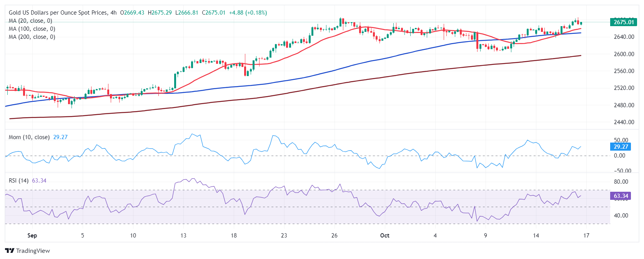This screenshot has width=644, height=259.
Task: Select the MA (200, close, 0) indicator label
Action: (x=32, y=37)
